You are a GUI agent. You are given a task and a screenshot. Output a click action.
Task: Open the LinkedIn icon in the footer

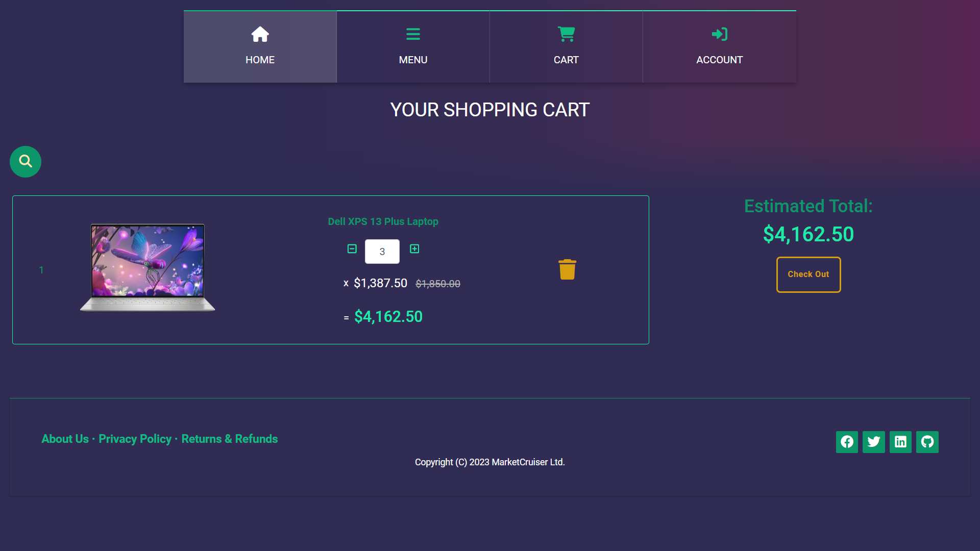click(900, 442)
